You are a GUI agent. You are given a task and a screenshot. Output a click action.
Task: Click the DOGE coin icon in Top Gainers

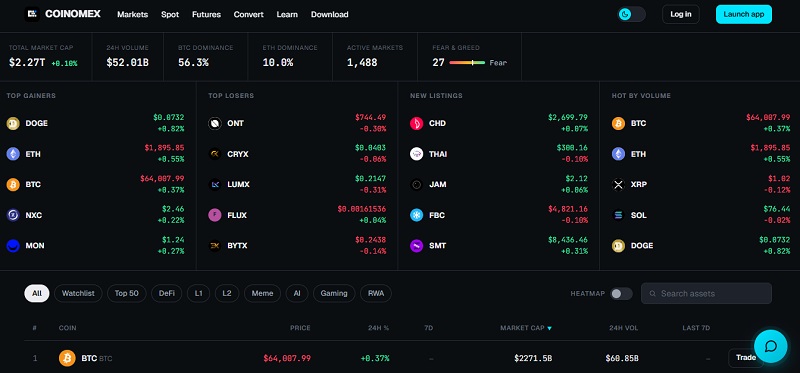point(13,123)
